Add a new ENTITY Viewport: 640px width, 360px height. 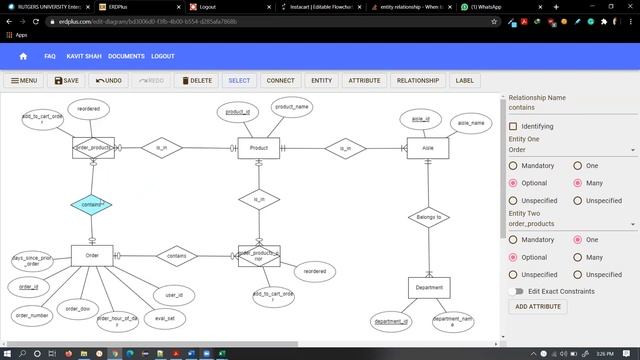point(322,81)
